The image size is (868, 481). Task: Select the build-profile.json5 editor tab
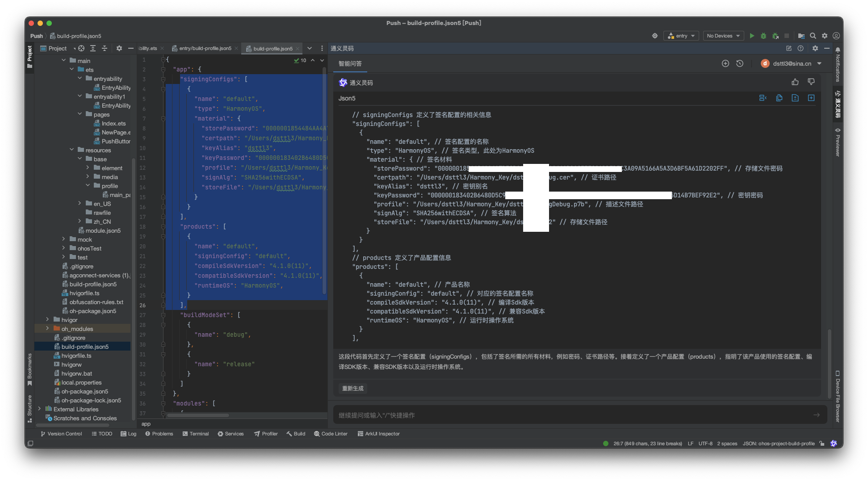[273, 48]
